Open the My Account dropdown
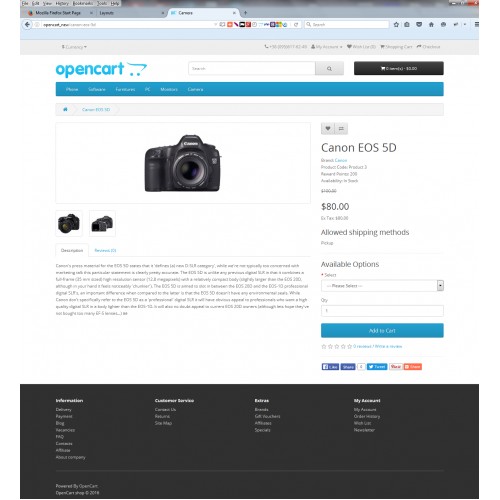The height and width of the screenshot is (500, 500). (x=327, y=47)
